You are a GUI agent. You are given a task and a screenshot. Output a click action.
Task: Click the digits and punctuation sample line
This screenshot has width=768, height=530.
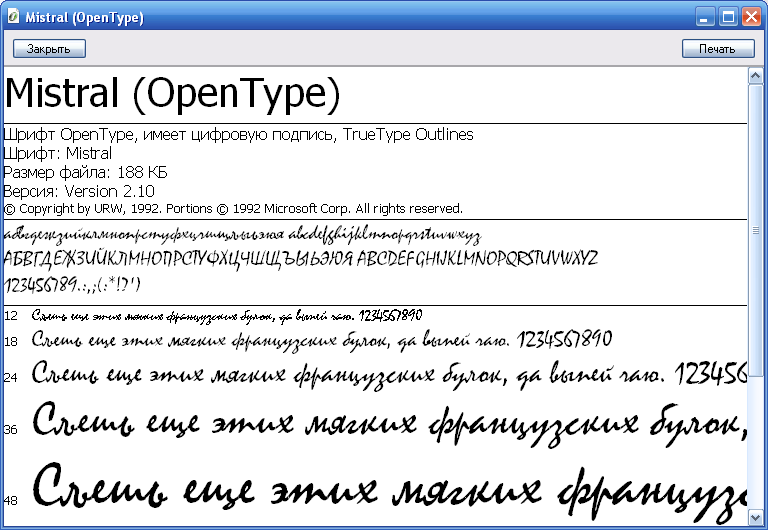point(72,285)
